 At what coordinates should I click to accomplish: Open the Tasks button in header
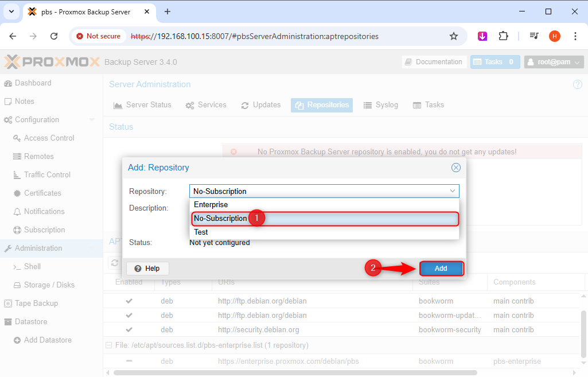494,62
